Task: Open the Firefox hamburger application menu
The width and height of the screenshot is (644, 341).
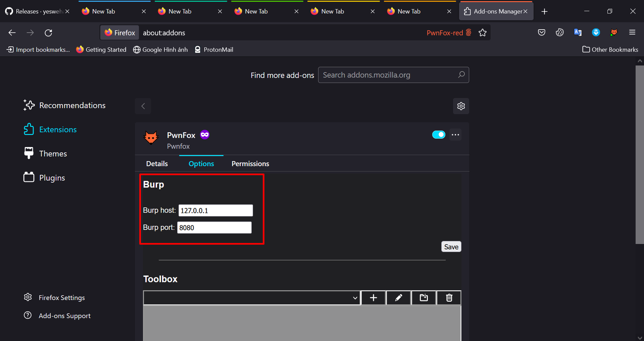Action: tap(632, 33)
